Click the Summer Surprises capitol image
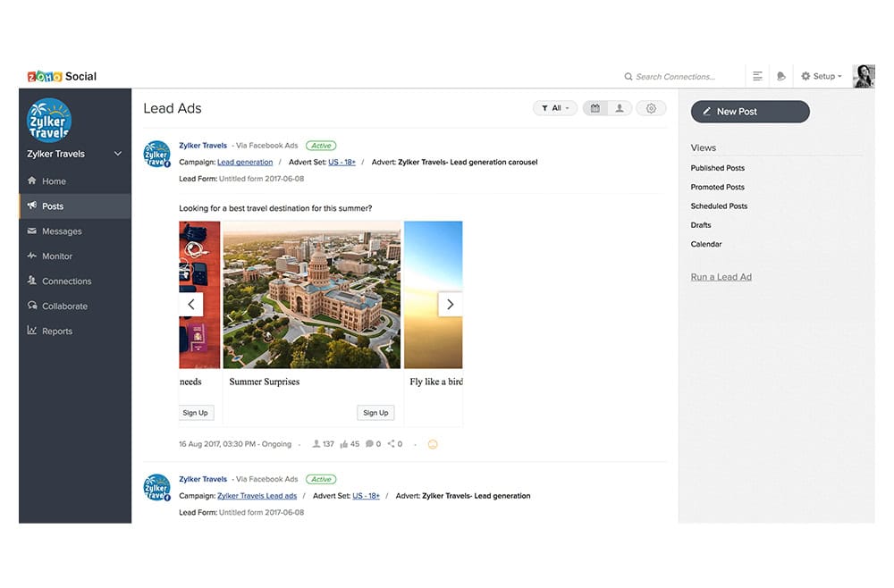This screenshot has width=894, height=588. tap(312, 295)
